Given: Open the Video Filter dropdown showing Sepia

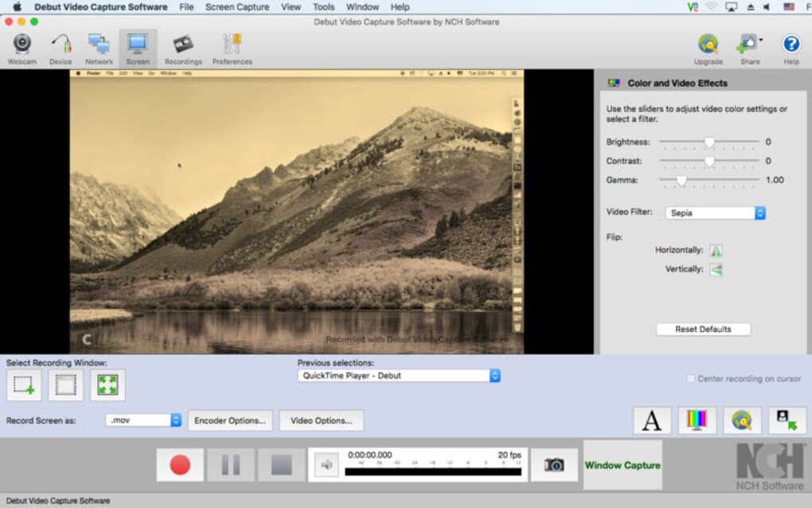Looking at the screenshot, I should [x=714, y=213].
